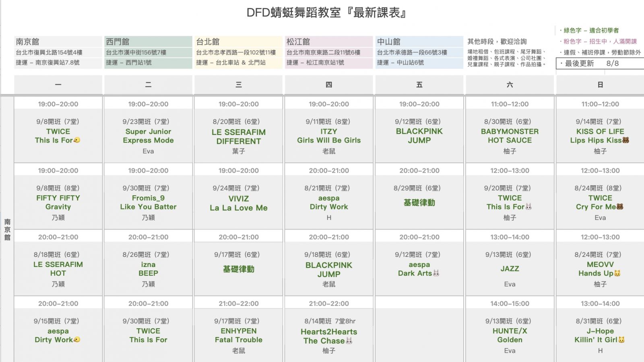Click the 六 Saturday column header
The width and height of the screenshot is (644, 362).
[510, 85]
